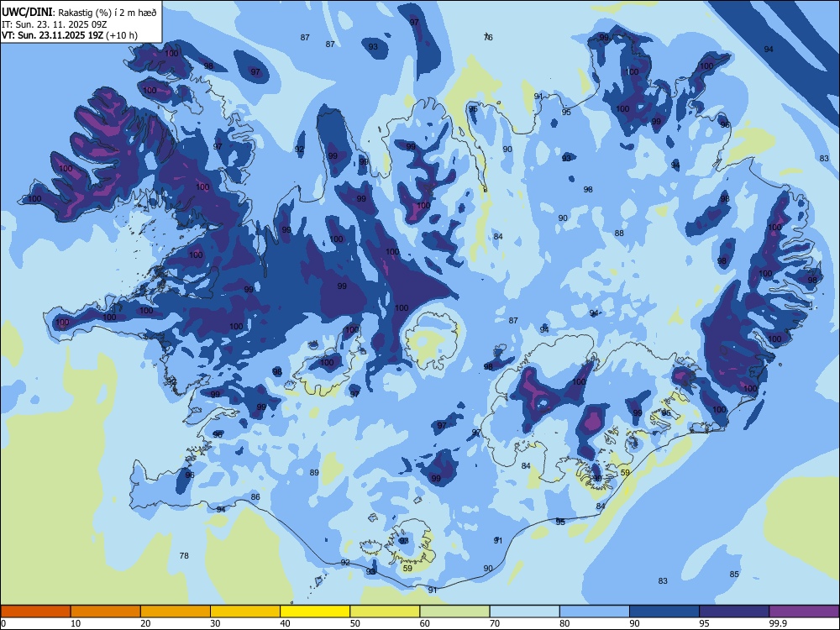Click the initial time line "IT: Sun. 23. 11. 2025 09Z"
Image resolution: width=840 pixels, height=630 pixels.
(x=54, y=24)
